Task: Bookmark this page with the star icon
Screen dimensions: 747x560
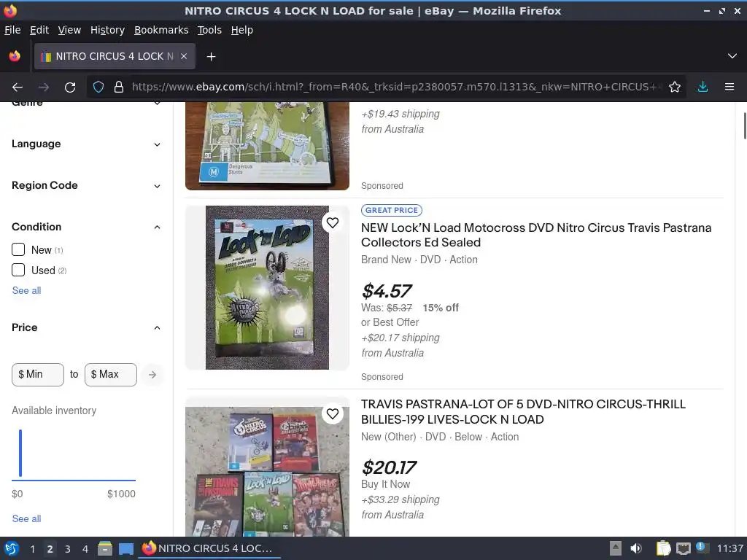Action: (675, 87)
